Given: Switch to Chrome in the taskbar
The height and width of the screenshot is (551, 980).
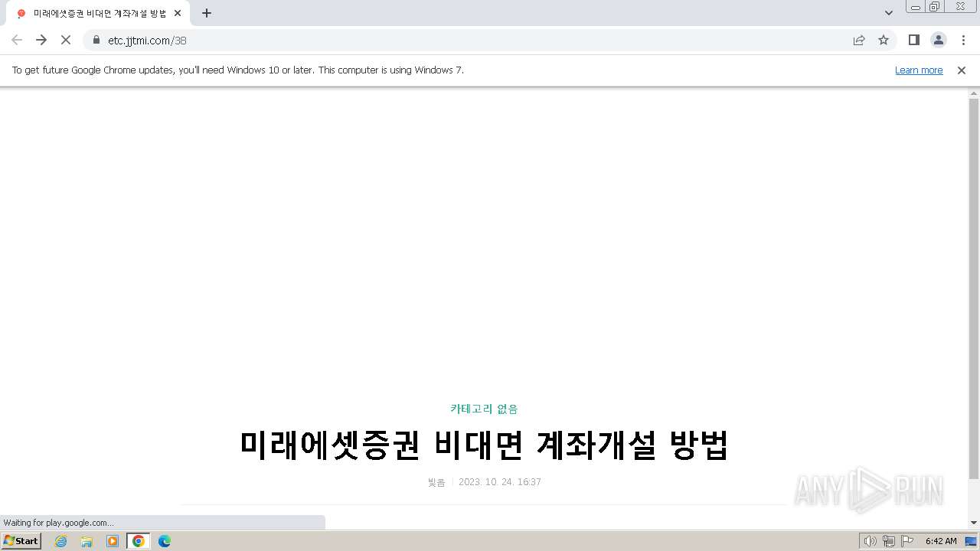Looking at the screenshot, I should pyautogui.click(x=139, y=541).
